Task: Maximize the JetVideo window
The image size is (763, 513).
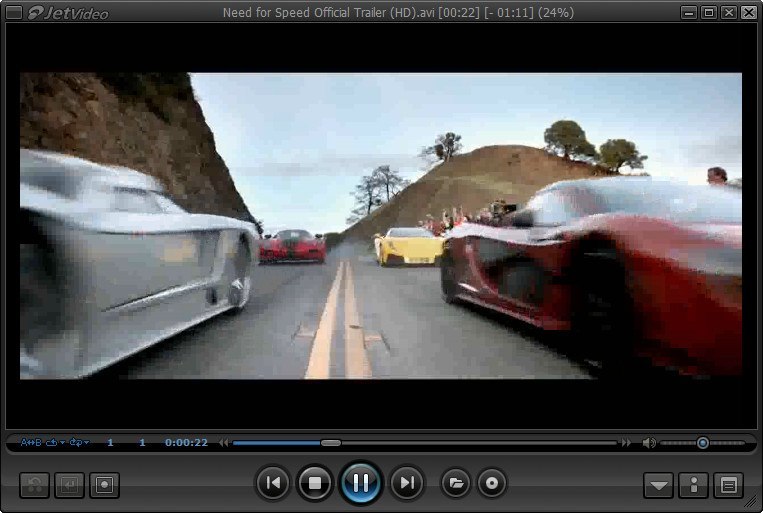Action: click(x=709, y=13)
